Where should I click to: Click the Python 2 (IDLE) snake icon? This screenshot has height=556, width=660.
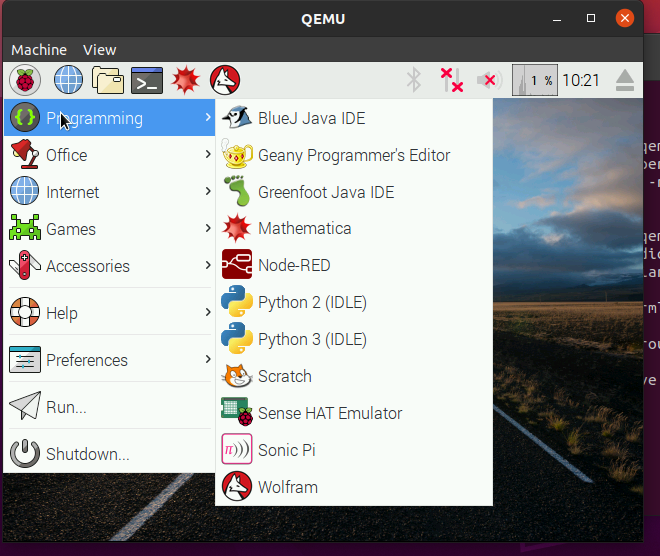(x=237, y=301)
